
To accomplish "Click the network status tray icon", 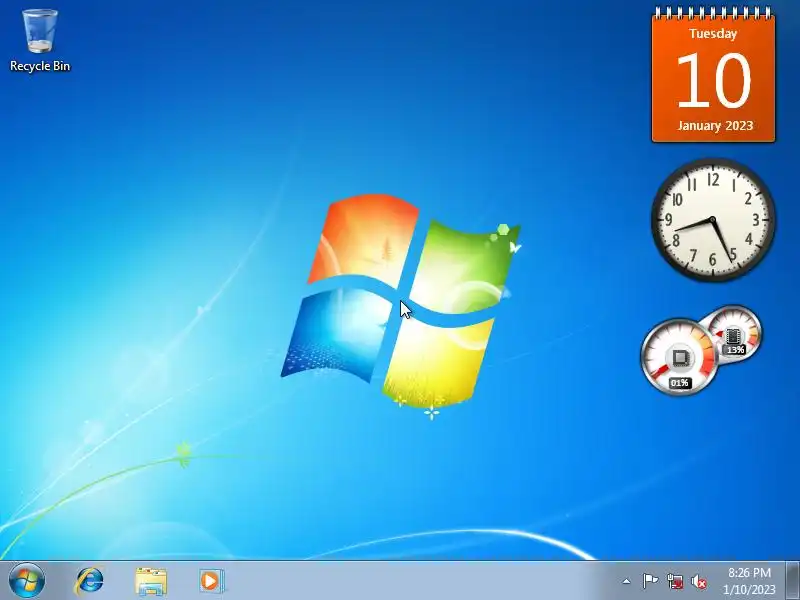I will [x=675, y=581].
